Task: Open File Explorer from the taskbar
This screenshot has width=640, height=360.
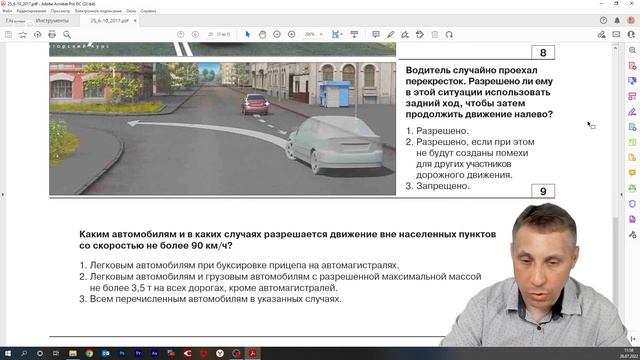Action: point(73,353)
